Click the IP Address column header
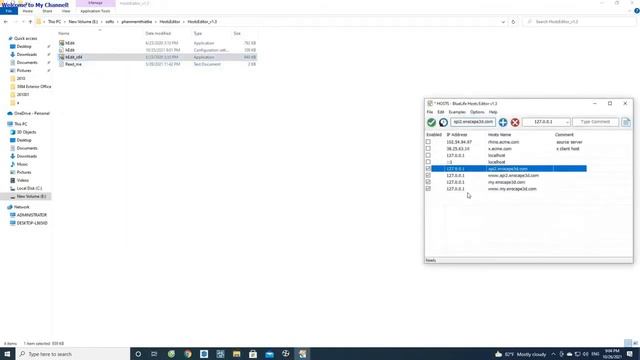The image size is (640, 360). coord(457,135)
